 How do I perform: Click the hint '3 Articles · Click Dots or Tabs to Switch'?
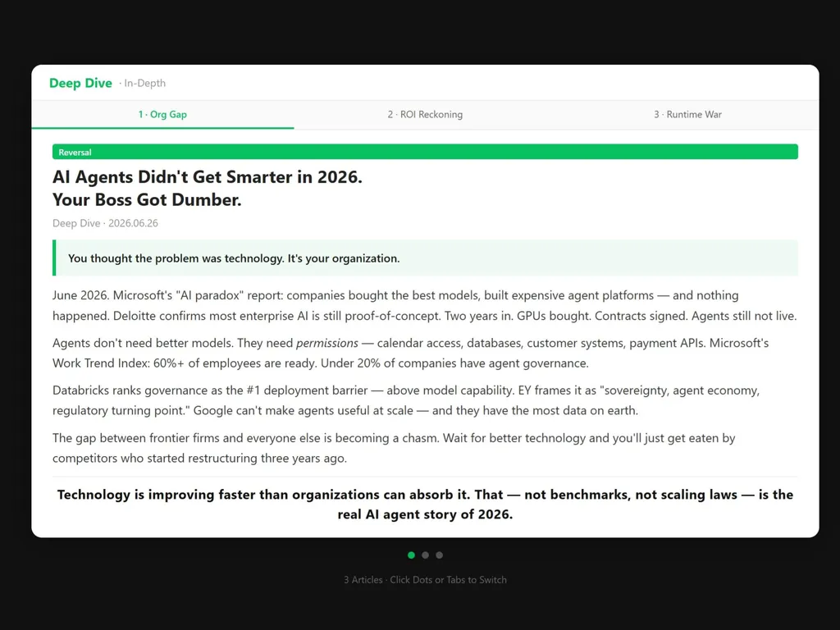[x=425, y=580]
